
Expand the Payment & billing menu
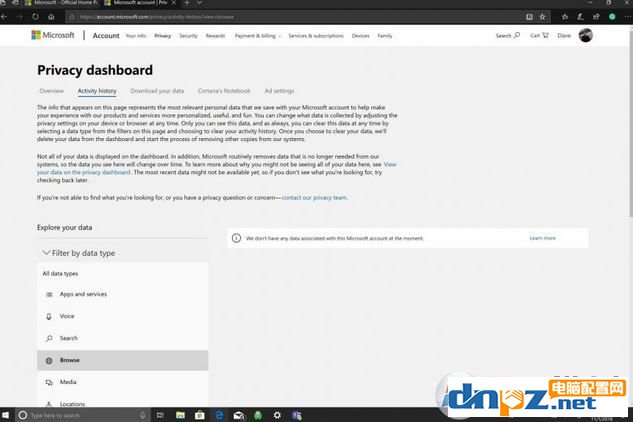point(258,36)
